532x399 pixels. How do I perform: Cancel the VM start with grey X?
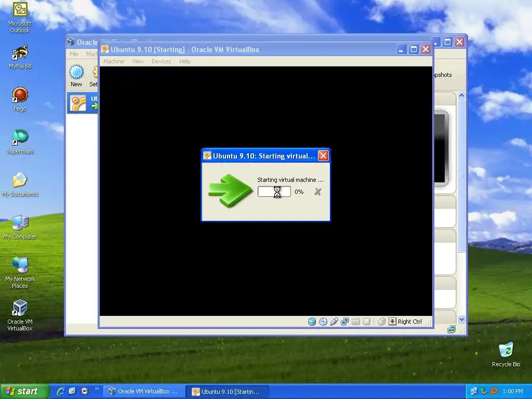[317, 192]
